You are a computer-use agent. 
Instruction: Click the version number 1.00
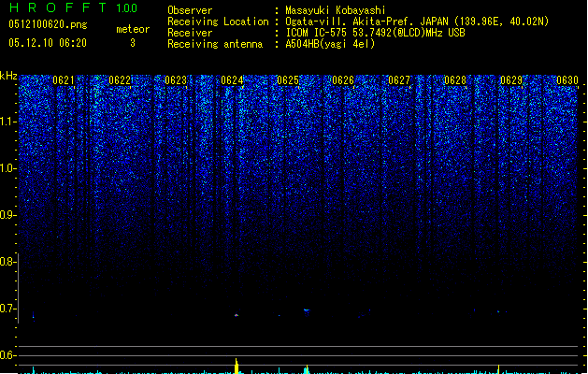(127, 8)
